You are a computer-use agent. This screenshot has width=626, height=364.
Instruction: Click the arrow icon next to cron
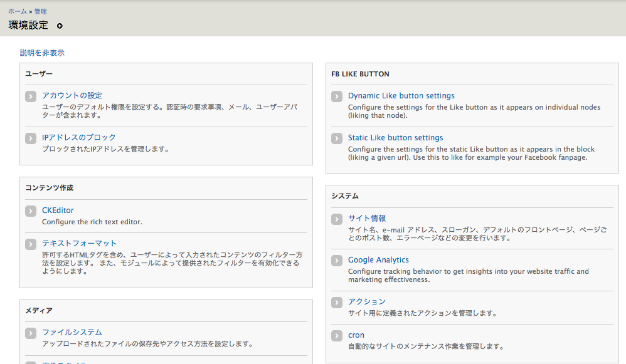[x=337, y=336]
